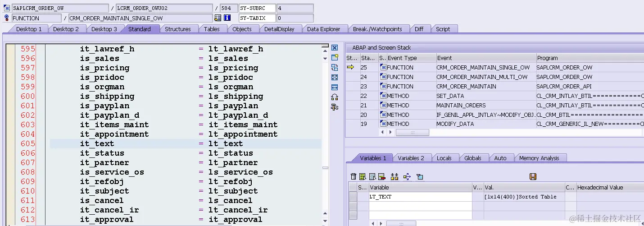The width and height of the screenshot is (644, 226).
Task: Click the navigate icon for MODIFY_DATA method
Action: (383, 124)
